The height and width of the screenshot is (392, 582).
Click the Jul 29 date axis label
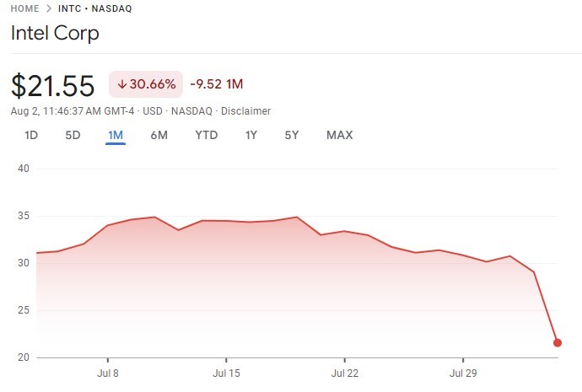(463, 372)
